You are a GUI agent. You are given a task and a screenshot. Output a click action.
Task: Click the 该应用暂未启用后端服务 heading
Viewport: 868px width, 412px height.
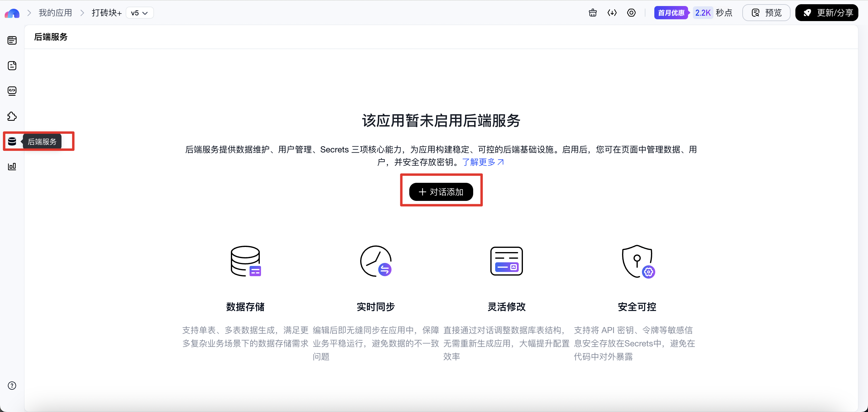(441, 120)
